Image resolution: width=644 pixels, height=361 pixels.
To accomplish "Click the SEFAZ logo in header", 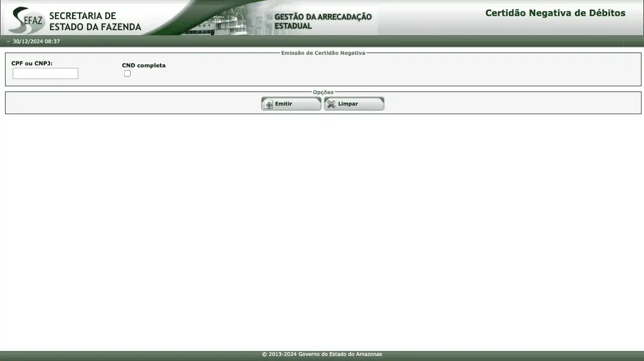I will coord(26,20).
